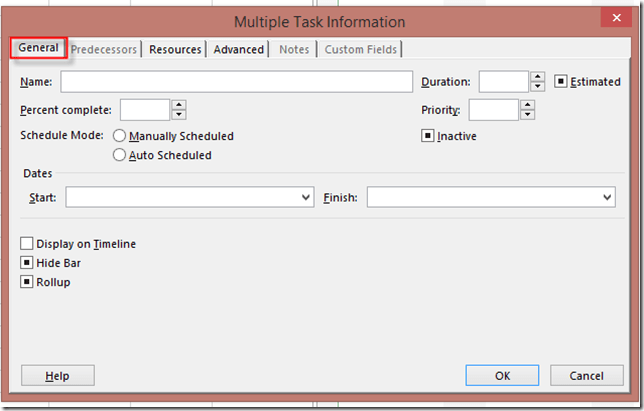Toggle the Rollup checkbox

(x=27, y=282)
